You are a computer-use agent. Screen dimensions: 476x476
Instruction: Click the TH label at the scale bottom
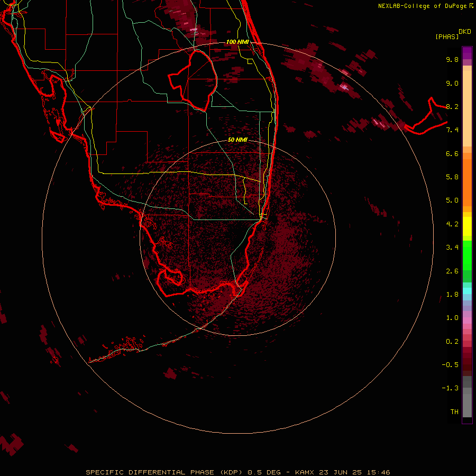pos(454,412)
